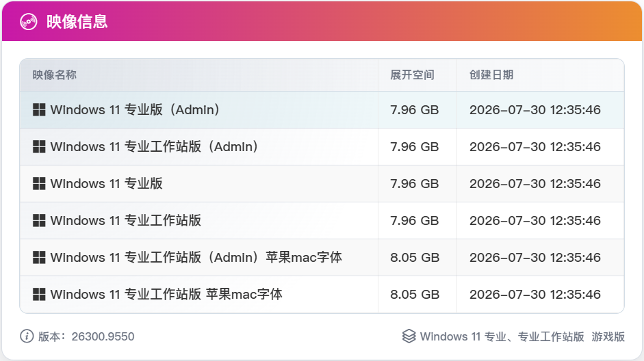Click the 映像名称 column header
The height and width of the screenshot is (361, 644).
click(x=55, y=75)
